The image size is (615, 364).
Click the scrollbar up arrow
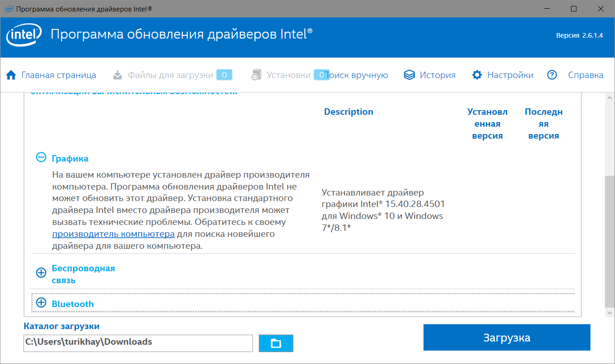point(609,98)
